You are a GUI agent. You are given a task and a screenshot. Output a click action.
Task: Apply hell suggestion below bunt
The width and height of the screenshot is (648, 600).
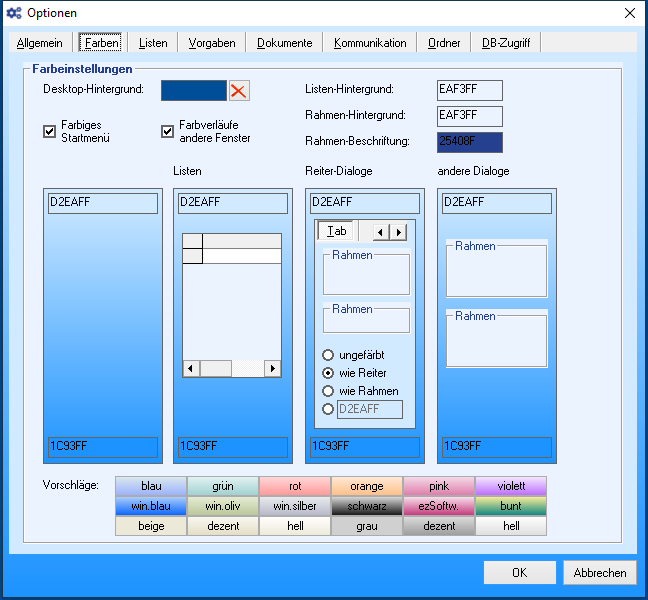click(x=511, y=526)
